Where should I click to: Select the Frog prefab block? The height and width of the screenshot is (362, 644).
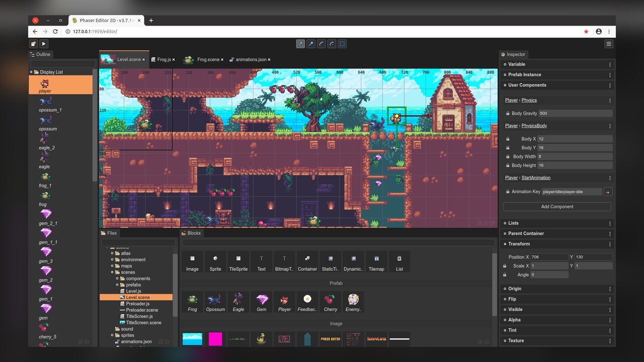(x=192, y=302)
